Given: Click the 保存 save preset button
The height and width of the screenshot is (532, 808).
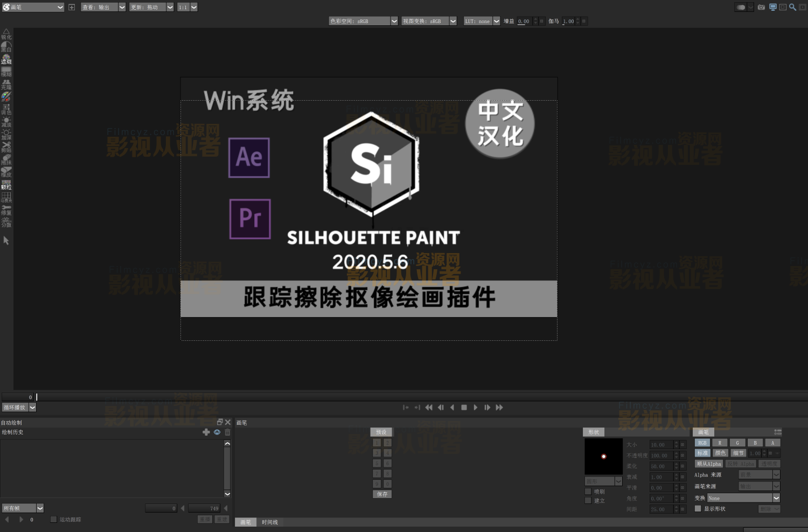Looking at the screenshot, I should (382, 494).
